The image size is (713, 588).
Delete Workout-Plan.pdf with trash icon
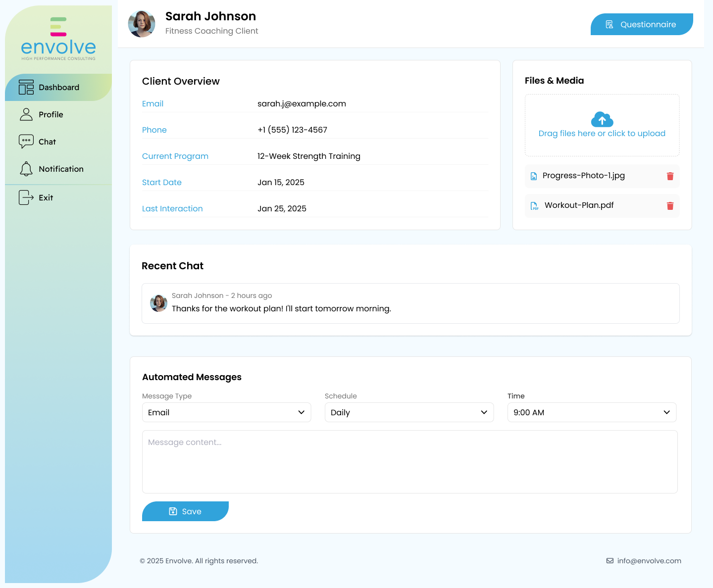click(x=670, y=206)
